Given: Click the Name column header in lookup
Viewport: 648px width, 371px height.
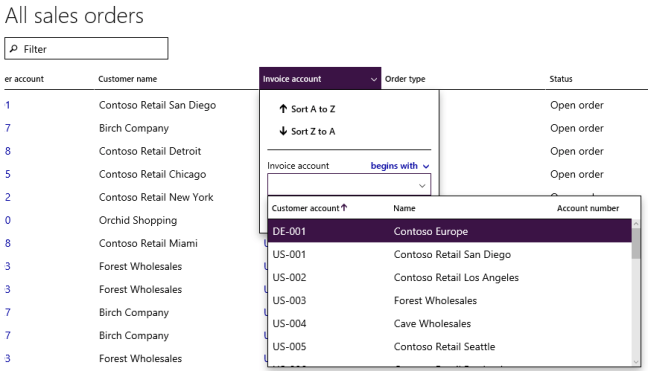Looking at the screenshot, I should click(x=404, y=208).
